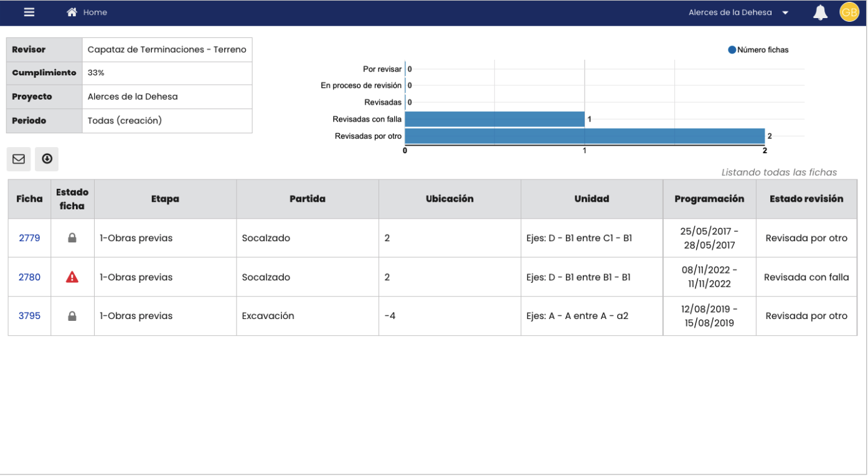Click the lock icon for ficha 3795
Screen dimensions: 868x476
point(72,316)
